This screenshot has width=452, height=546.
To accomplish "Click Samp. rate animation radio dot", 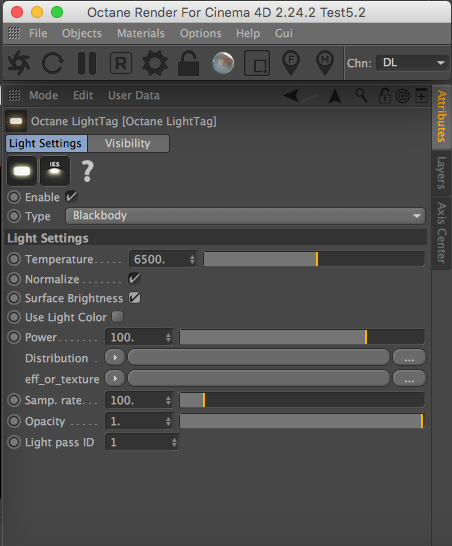I will 14,400.
